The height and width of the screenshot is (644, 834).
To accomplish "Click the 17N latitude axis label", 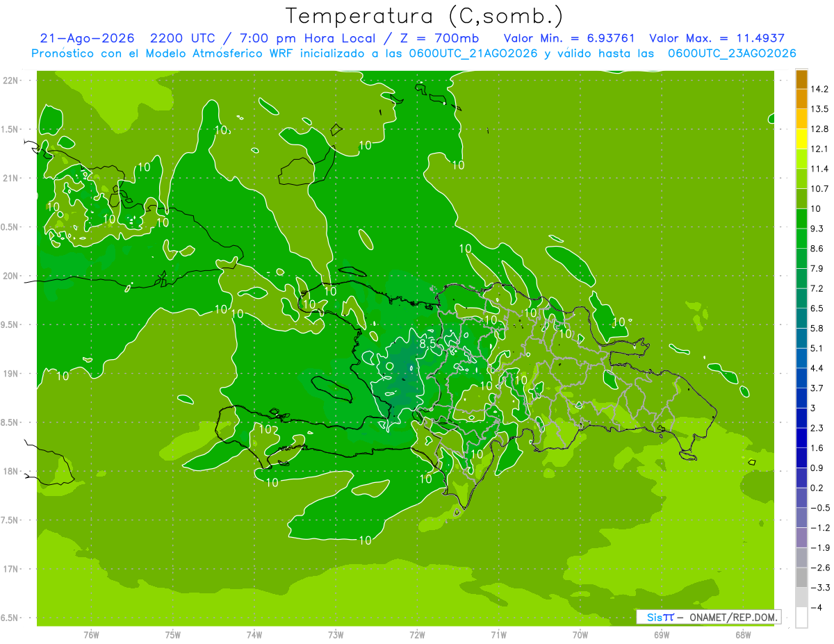I will pyautogui.click(x=10, y=569).
